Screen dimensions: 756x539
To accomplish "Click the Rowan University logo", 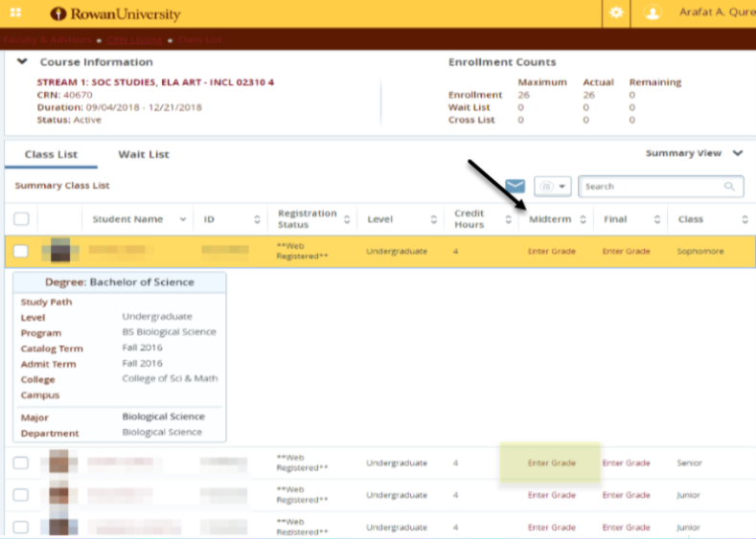I will pyautogui.click(x=115, y=14).
